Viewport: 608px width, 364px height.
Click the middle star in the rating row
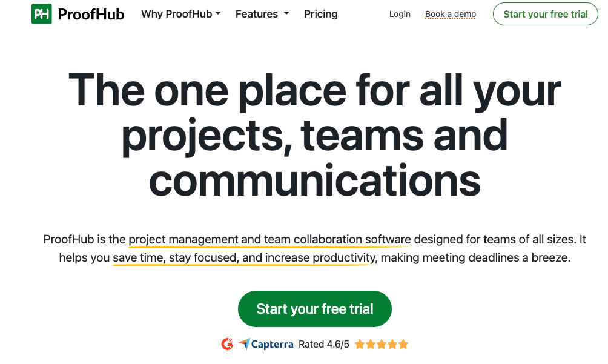(382, 343)
